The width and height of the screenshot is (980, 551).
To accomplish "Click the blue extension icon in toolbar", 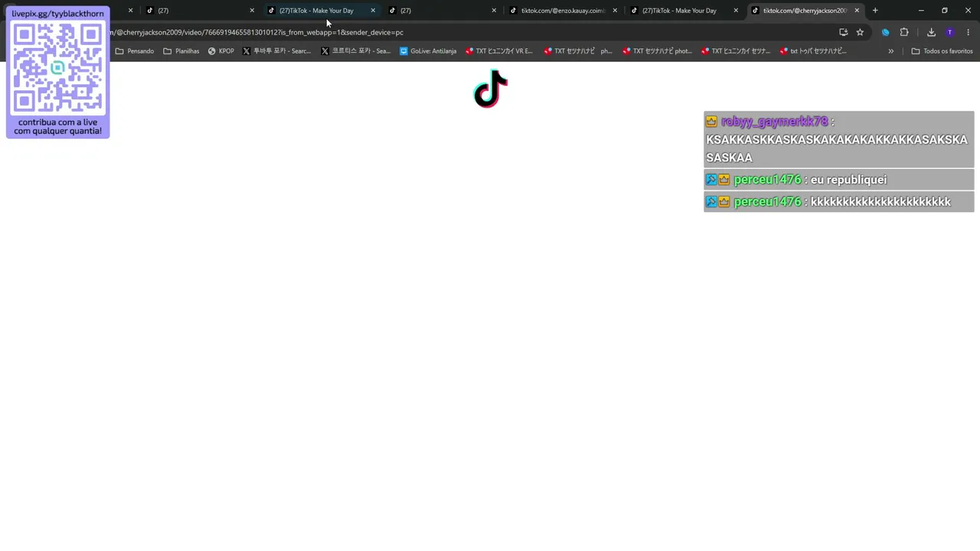I will (x=886, y=32).
